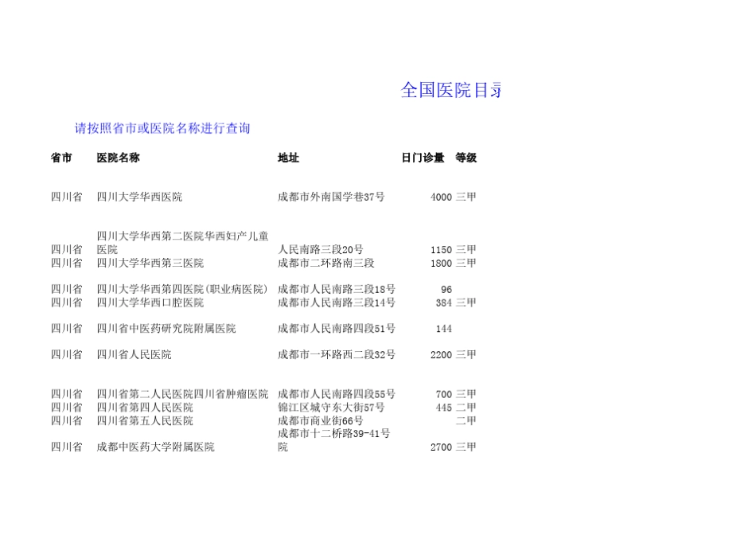Click hospital name 成都中医药大学附属医院
Viewport: 756px width, 535px height.
pos(155,447)
